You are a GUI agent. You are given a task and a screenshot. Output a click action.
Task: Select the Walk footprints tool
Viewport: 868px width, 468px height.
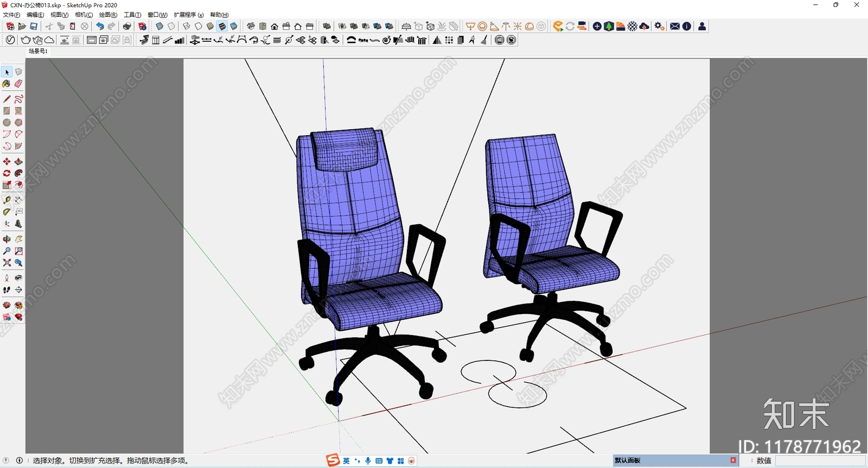(7, 290)
